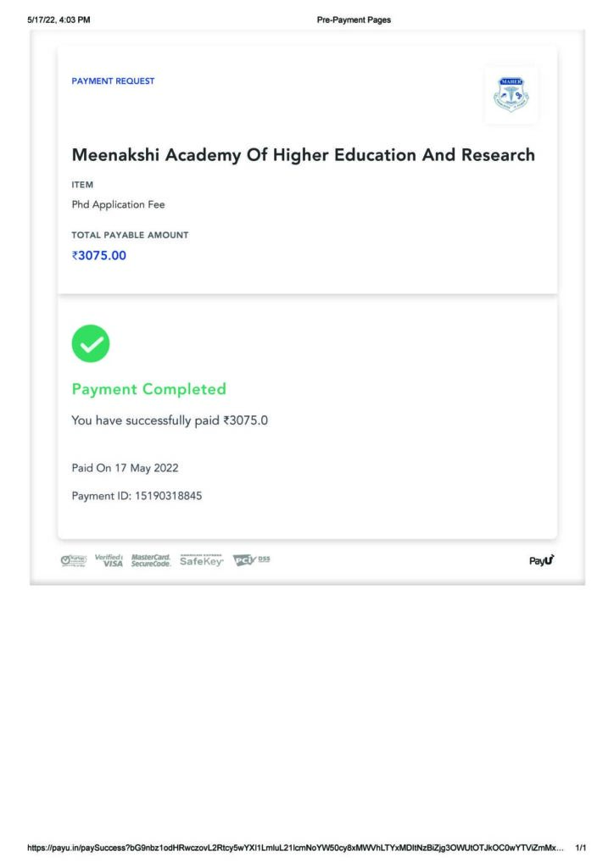This screenshot has height=868, width=614.
Task: Select the Meenakshi Academy institution title
Action: (x=304, y=155)
